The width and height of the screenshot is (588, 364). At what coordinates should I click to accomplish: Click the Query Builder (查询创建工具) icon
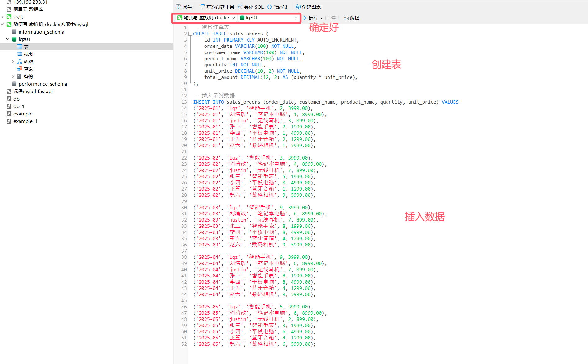pyautogui.click(x=202, y=7)
